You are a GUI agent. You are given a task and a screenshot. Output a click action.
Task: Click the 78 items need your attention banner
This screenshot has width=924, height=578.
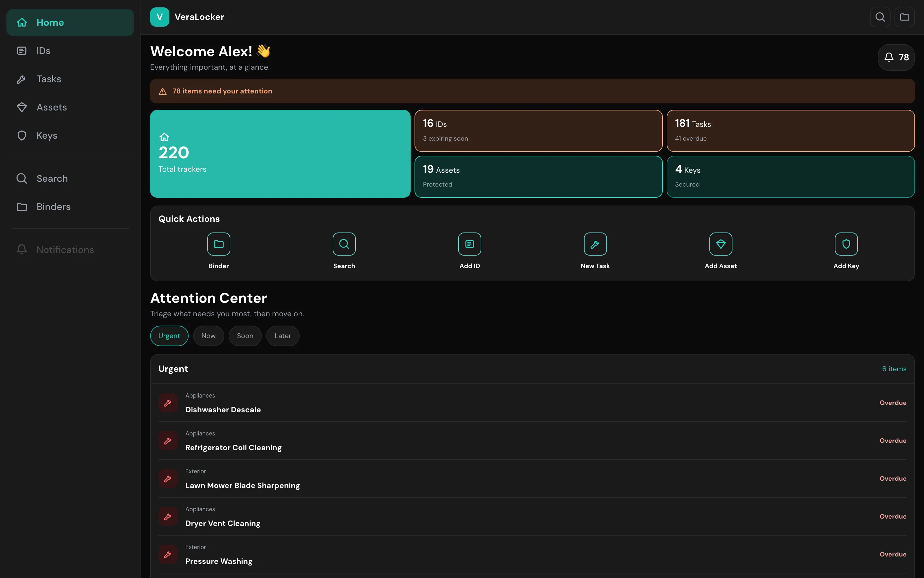[x=532, y=92]
